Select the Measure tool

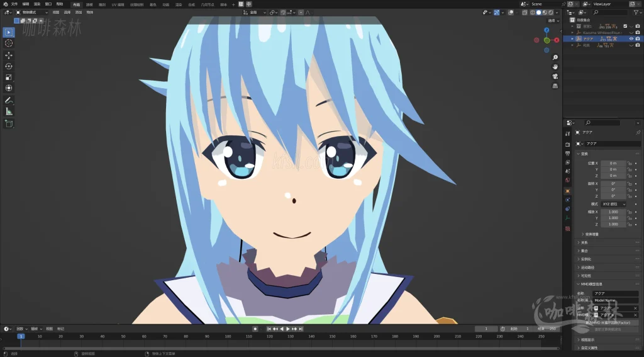(x=9, y=111)
